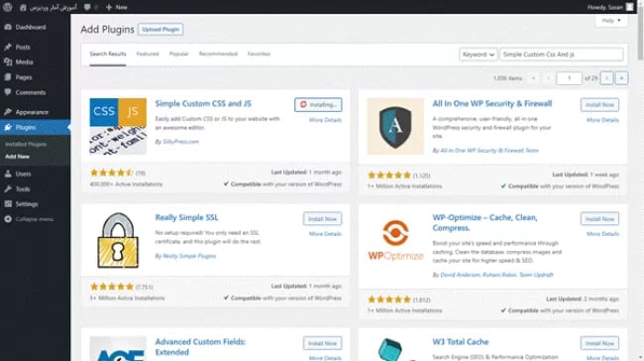Image resolution: width=644 pixels, height=361 pixels.
Task: Go to next page of results
Action: click(606, 78)
